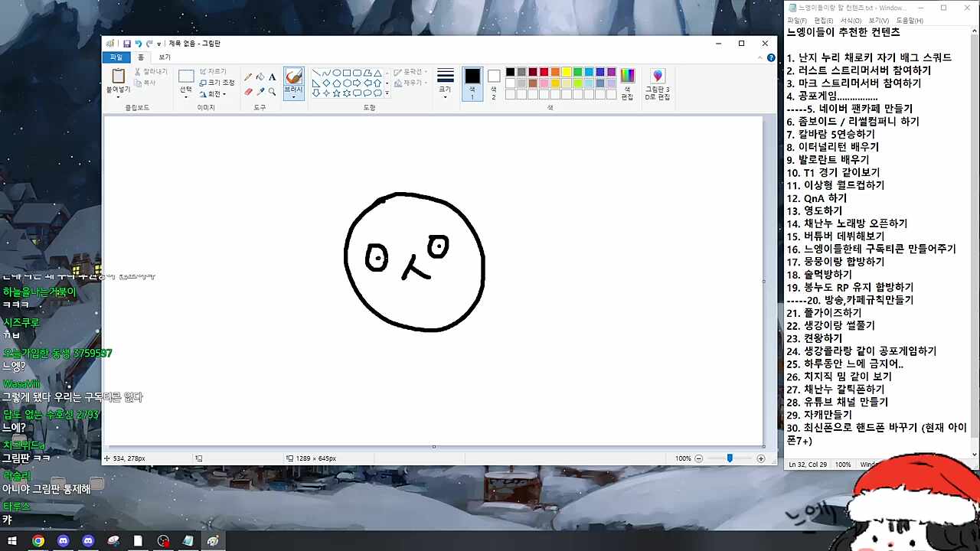
Task: Select the Eraser tool
Action: [248, 92]
